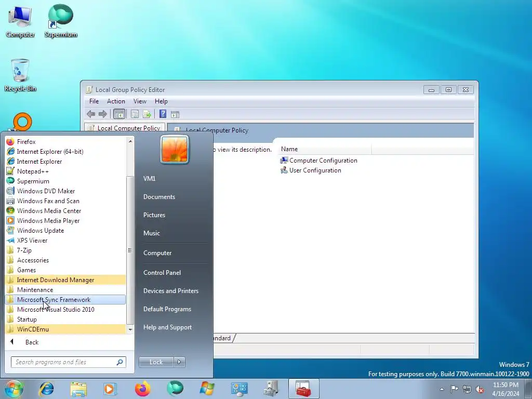Open Supermium from the taskbar
Viewport: 532px width, 399px height.
[x=175, y=389]
